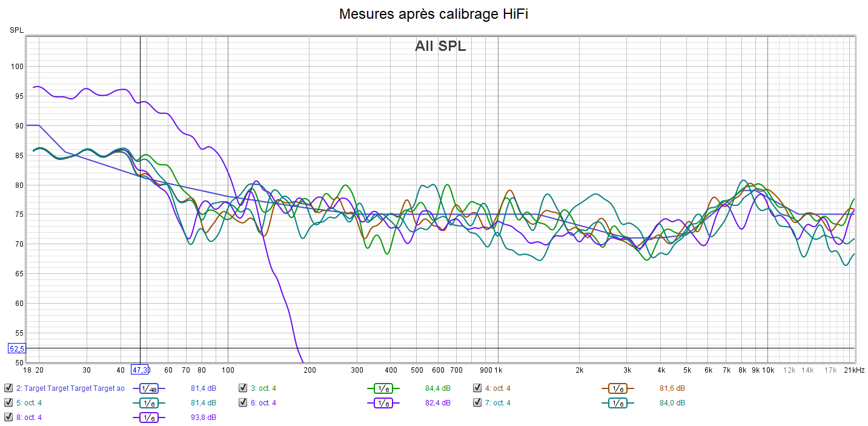Click the 52,5 SPL cursor value box

point(16,348)
